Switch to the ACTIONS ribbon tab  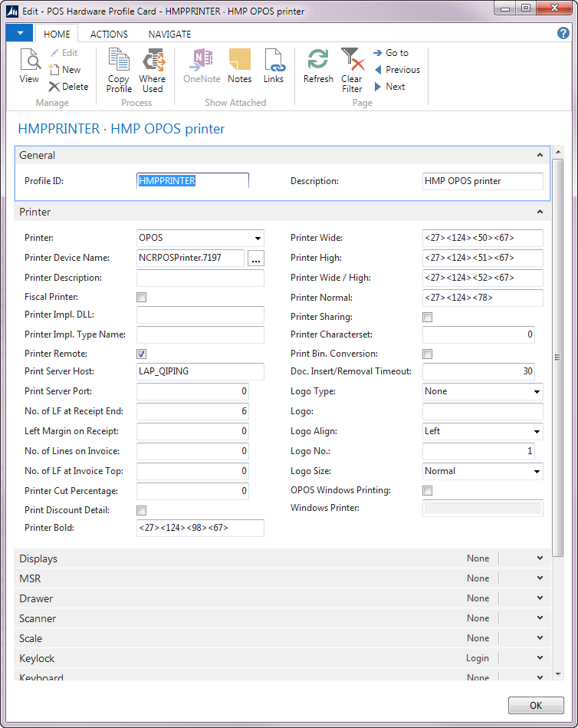109,34
